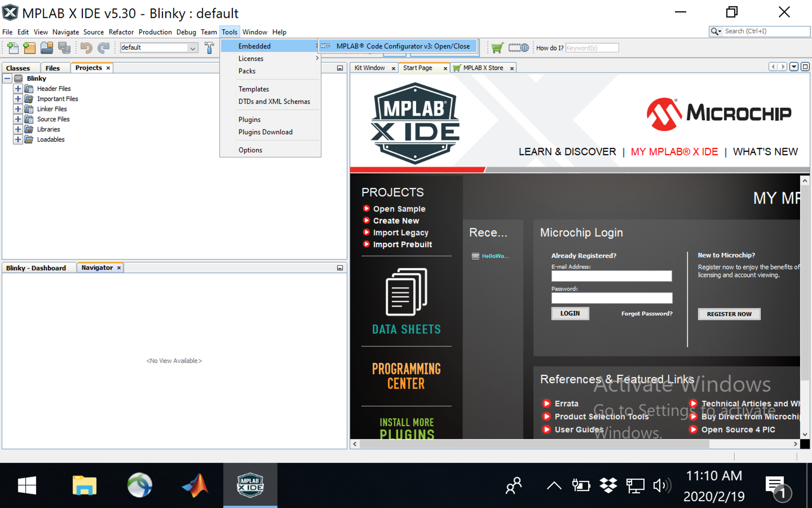Switch to the Classes tab
Image resolution: width=812 pixels, height=508 pixels.
tap(18, 68)
